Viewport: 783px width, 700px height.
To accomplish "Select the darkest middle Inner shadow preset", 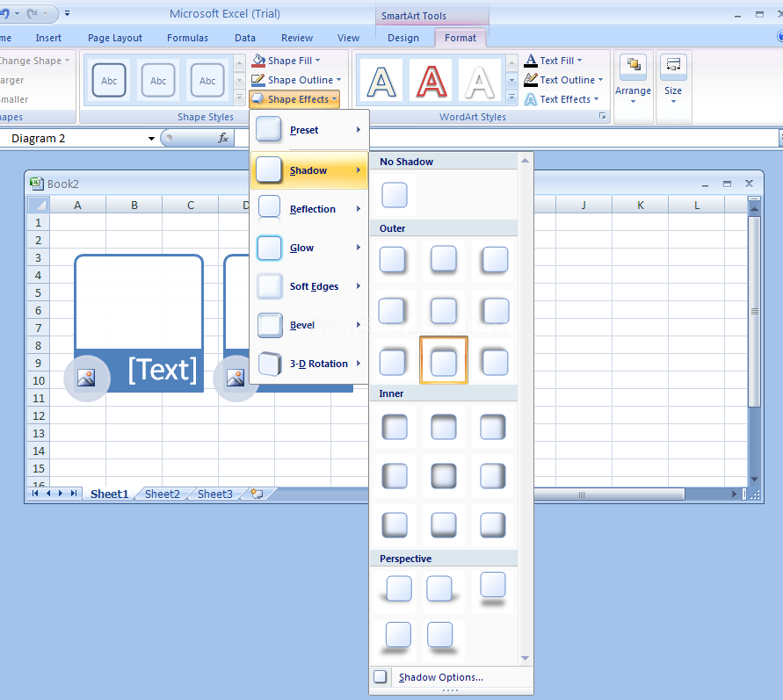I will point(444,476).
